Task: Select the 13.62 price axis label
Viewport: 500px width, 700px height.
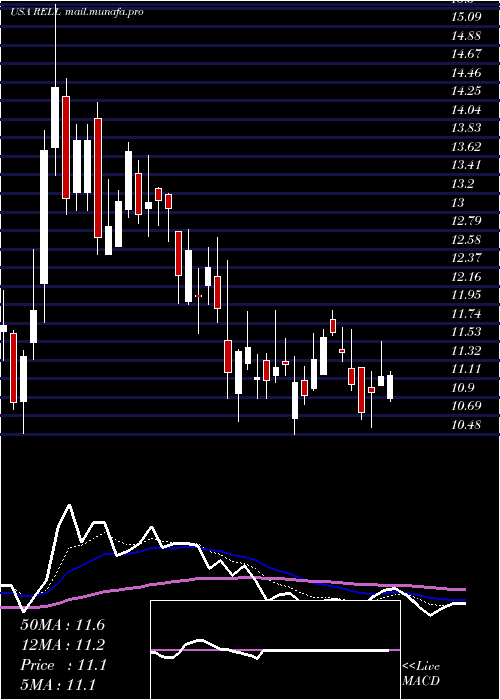Action: (467, 147)
